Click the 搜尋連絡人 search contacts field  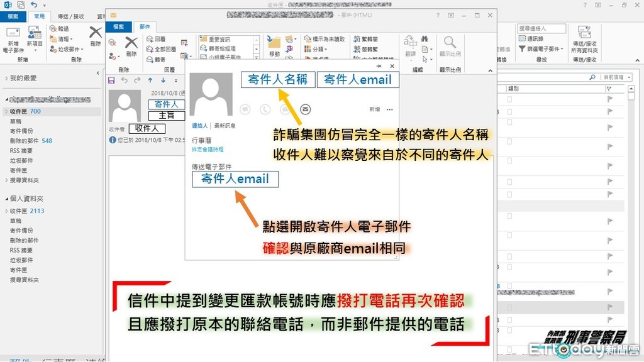tap(541, 29)
